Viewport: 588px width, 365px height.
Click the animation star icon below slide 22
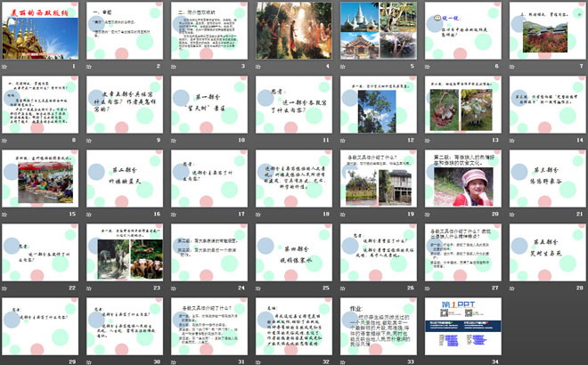coord(4,288)
